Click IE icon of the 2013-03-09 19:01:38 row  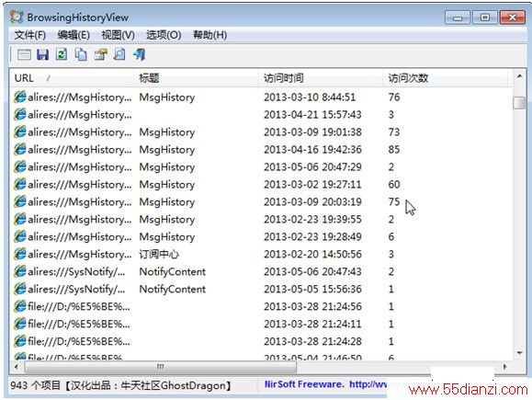(19, 132)
